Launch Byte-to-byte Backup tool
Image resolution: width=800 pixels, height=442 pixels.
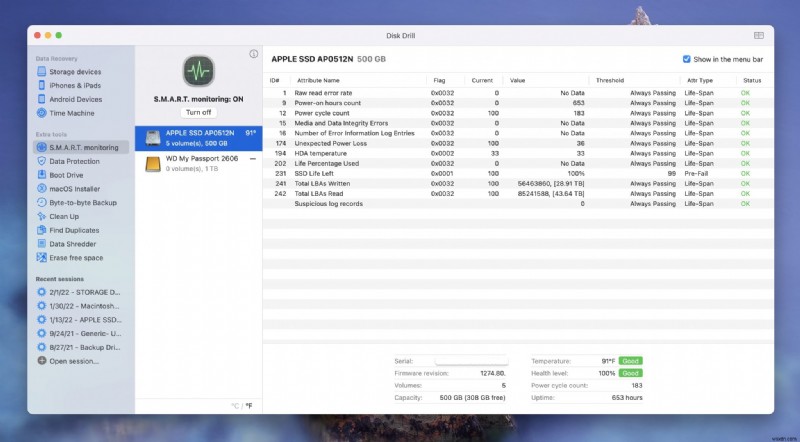83,202
